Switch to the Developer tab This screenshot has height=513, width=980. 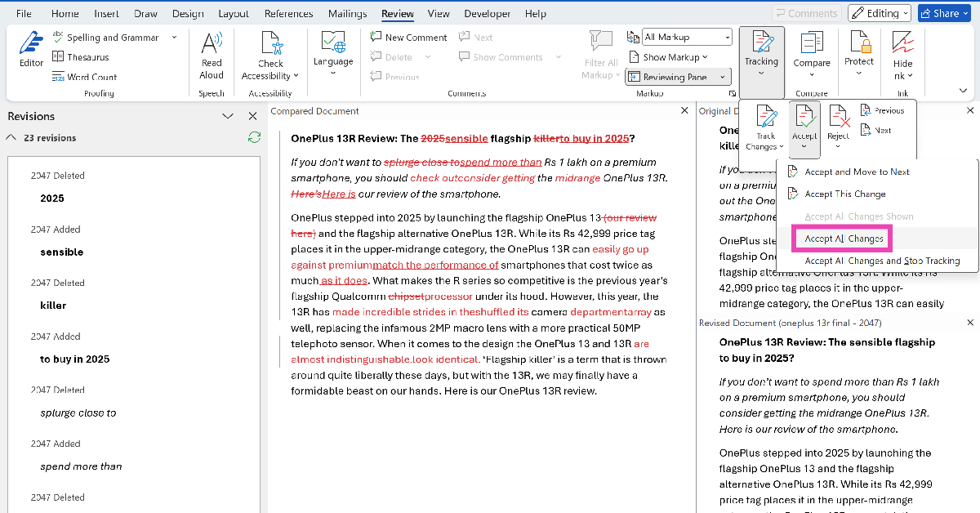pyautogui.click(x=487, y=14)
